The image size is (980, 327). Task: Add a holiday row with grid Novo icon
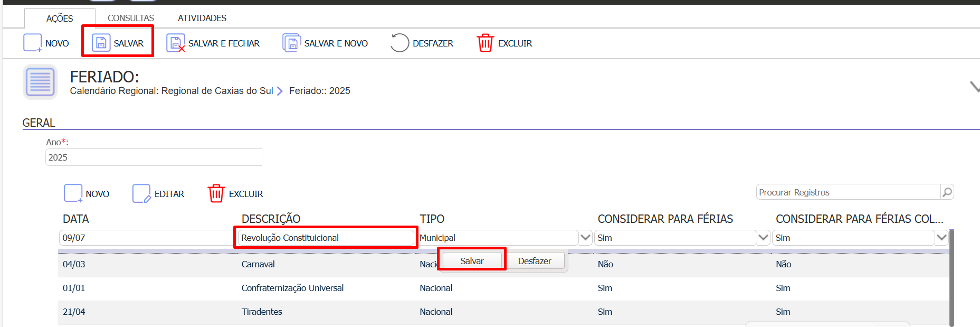(73, 193)
